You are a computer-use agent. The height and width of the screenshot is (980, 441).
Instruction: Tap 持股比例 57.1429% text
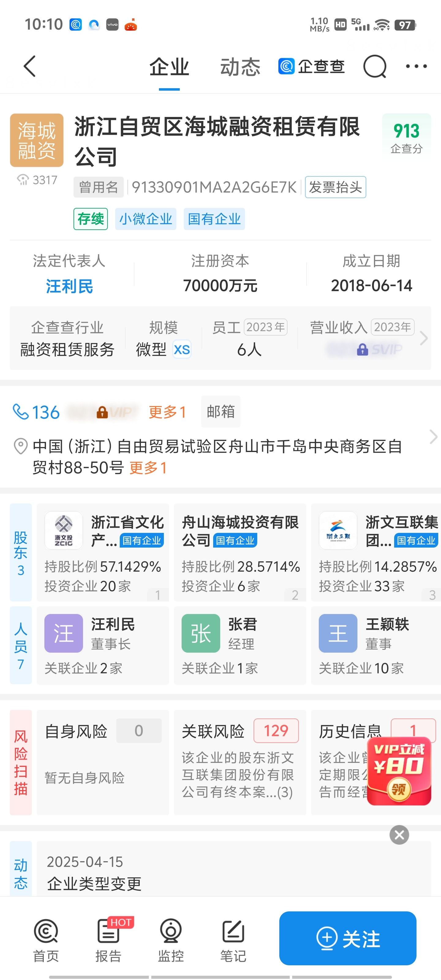pyautogui.click(x=103, y=567)
